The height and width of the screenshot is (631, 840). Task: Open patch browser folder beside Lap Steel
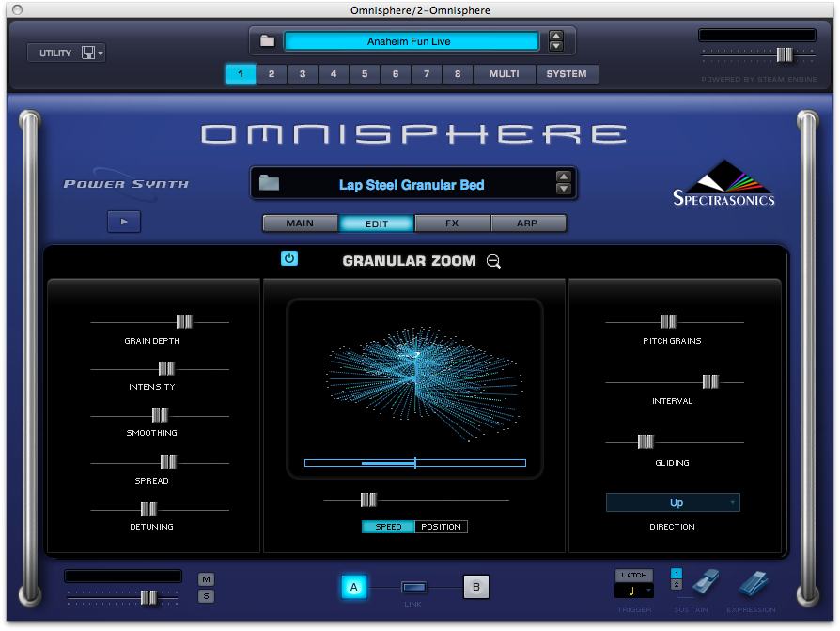pyautogui.click(x=270, y=184)
